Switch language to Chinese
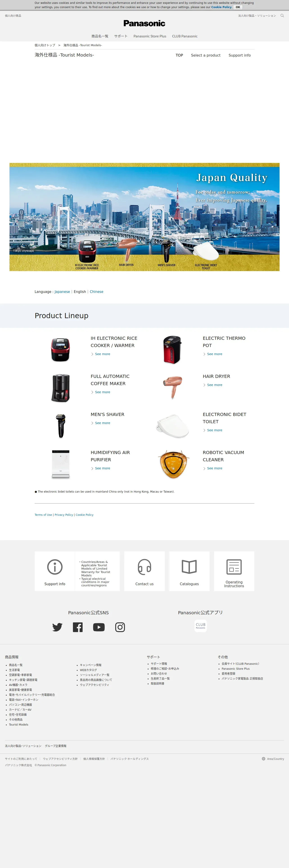Screen dimensions: 289x868 (x=97, y=292)
